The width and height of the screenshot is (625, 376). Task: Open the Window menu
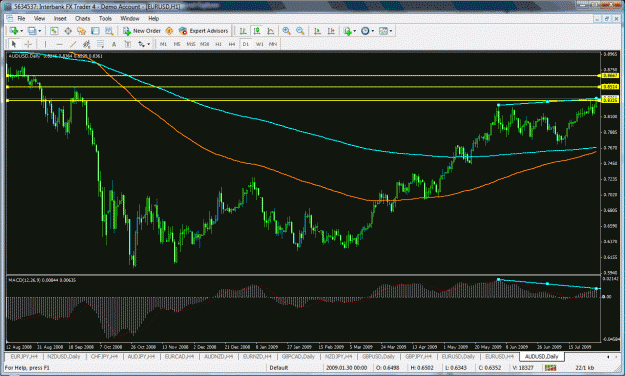[x=130, y=18]
